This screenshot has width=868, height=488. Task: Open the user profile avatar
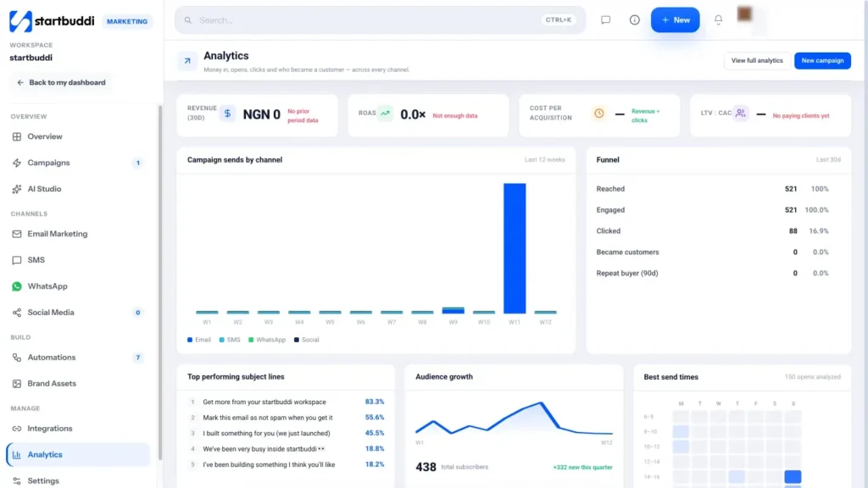click(x=744, y=14)
